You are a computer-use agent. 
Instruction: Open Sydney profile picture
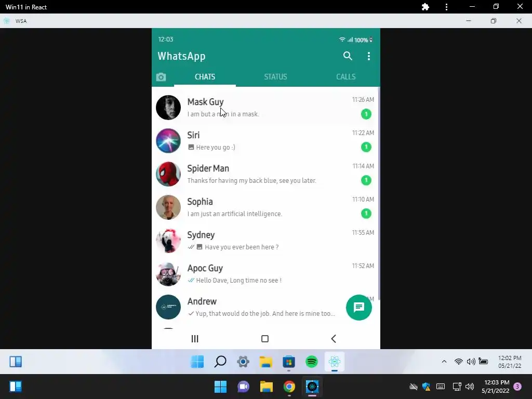click(168, 241)
